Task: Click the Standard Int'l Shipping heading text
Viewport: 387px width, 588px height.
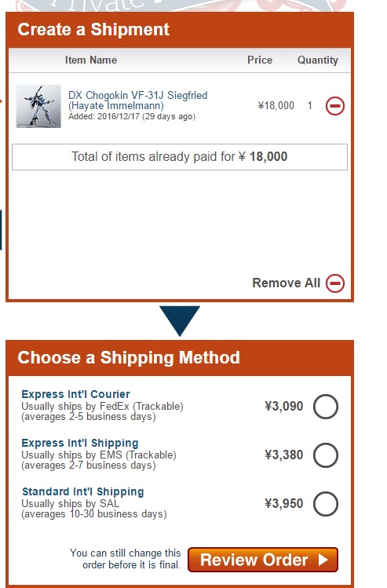Action: [x=83, y=491]
